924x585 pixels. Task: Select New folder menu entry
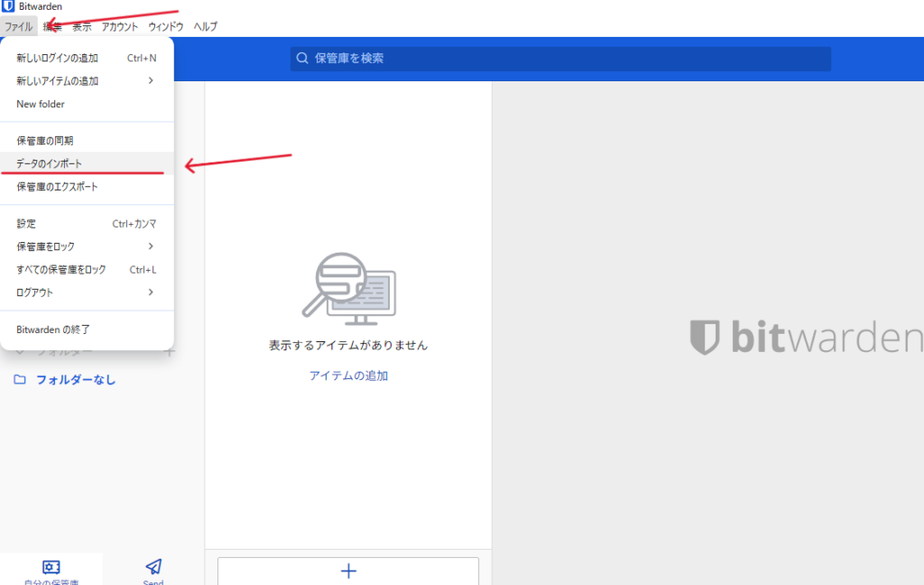tap(87, 104)
